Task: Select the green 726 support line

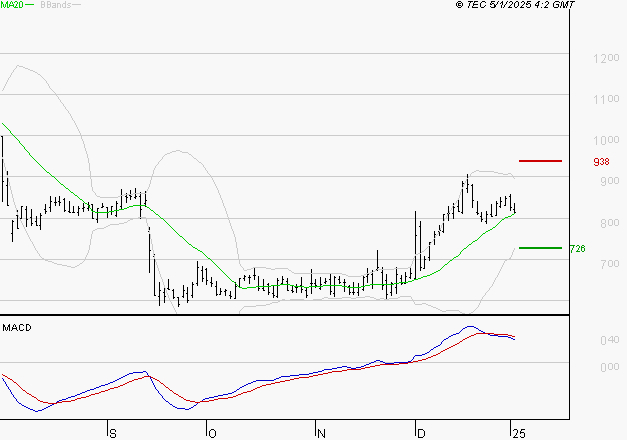Action: (x=540, y=247)
